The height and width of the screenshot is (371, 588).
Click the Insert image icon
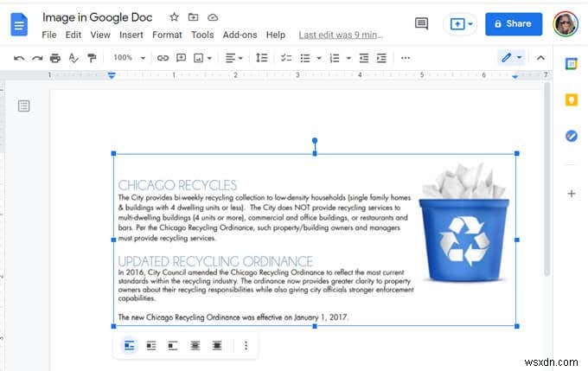click(x=198, y=58)
